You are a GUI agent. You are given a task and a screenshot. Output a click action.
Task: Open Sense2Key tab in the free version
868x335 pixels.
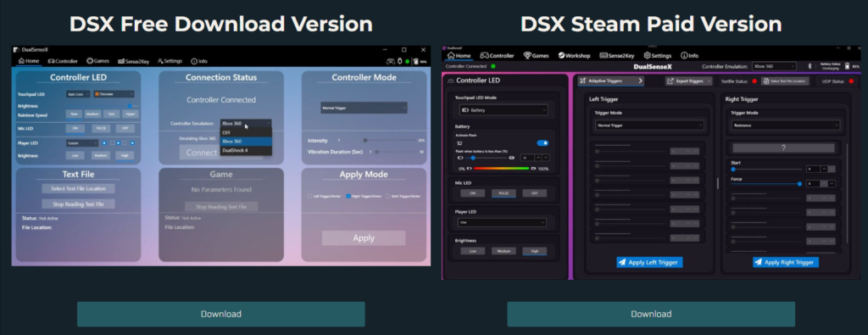133,61
